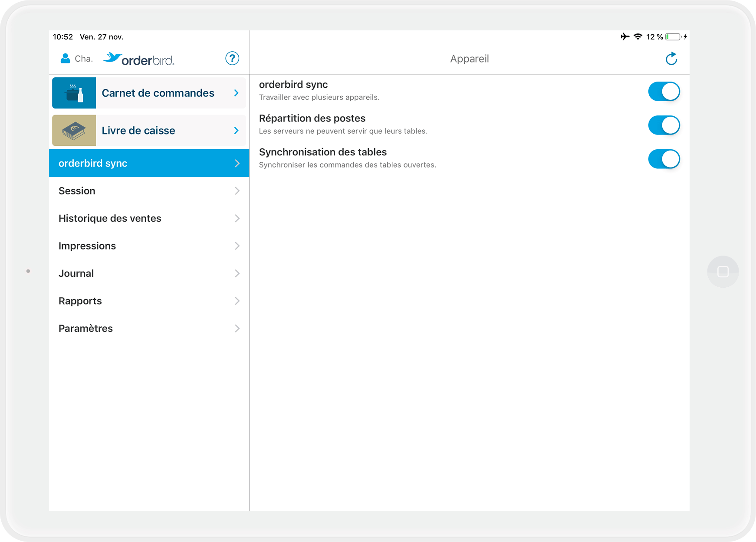Click the Wi-Fi status icon

(x=638, y=36)
